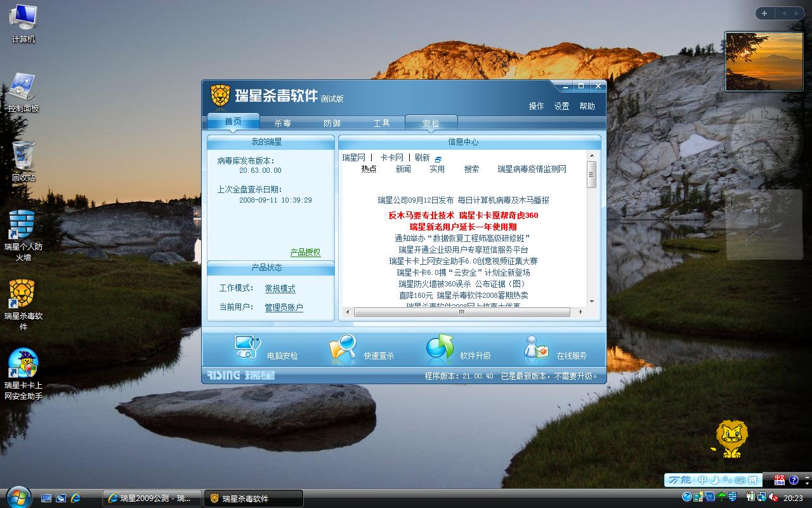Select the 新闻 info category
Screen dimensions: 812x508
click(403, 169)
